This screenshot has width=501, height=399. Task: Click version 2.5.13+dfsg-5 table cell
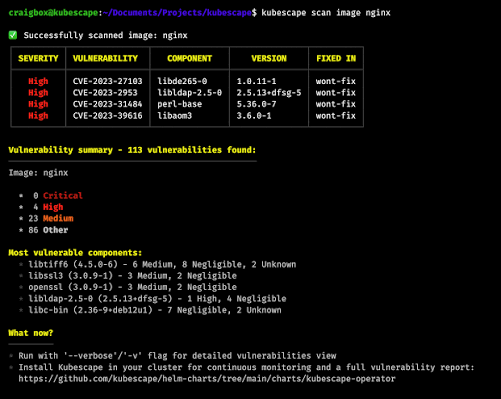tap(269, 93)
